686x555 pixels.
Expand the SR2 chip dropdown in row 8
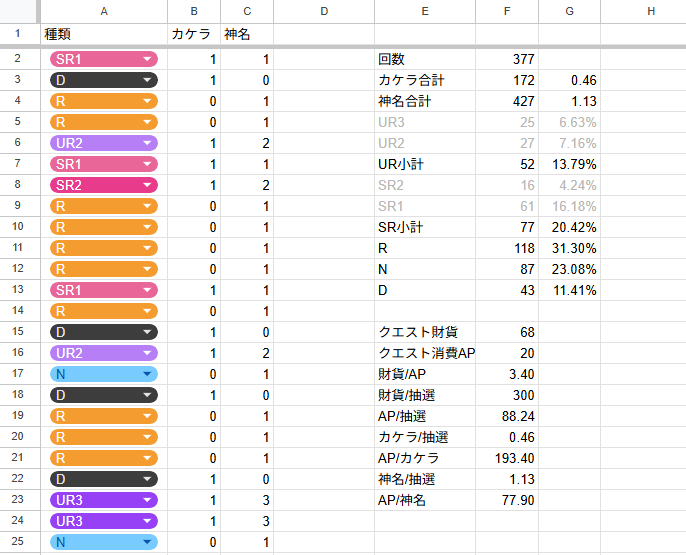tap(148, 185)
